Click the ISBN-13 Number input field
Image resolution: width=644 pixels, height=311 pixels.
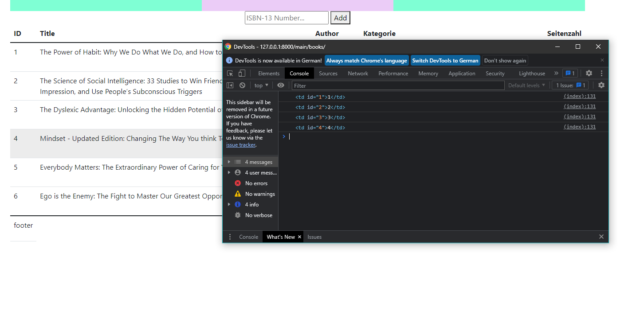287,18
